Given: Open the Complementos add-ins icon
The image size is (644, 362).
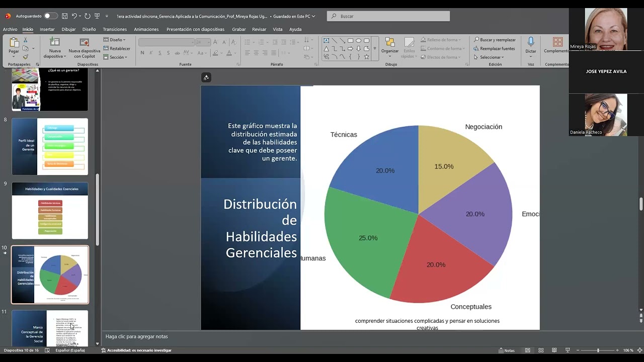Looking at the screenshot, I should [x=557, y=42].
